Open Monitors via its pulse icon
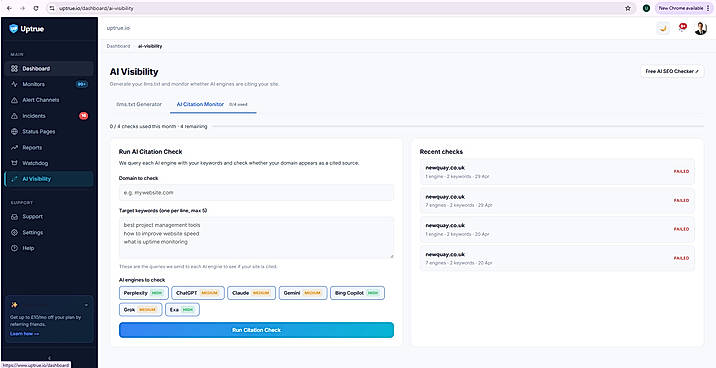Viewport: 716px width, 368px height. [14, 84]
